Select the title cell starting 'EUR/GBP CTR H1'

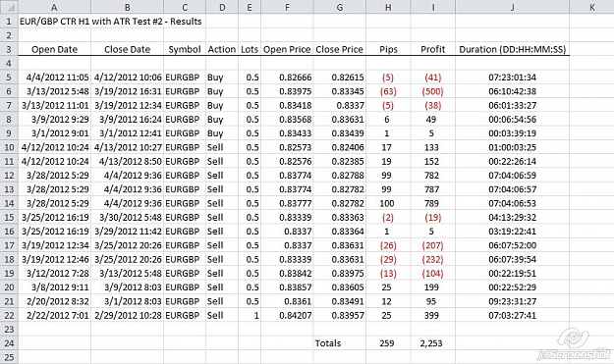point(111,22)
